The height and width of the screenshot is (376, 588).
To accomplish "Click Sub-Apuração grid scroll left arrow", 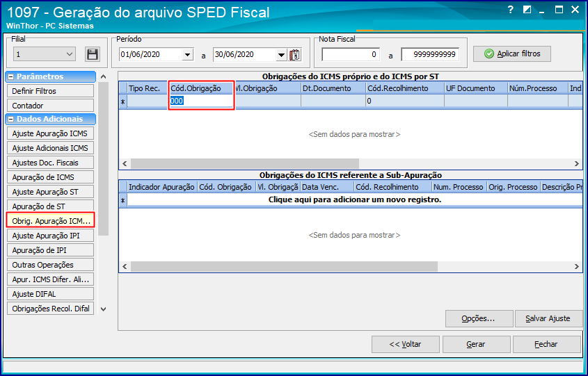I will pos(125,267).
